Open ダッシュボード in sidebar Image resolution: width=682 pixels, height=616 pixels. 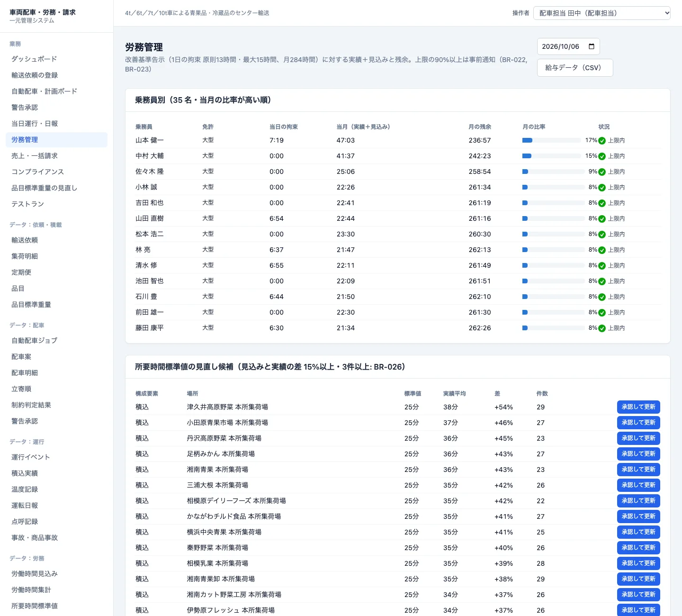point(56,59)
